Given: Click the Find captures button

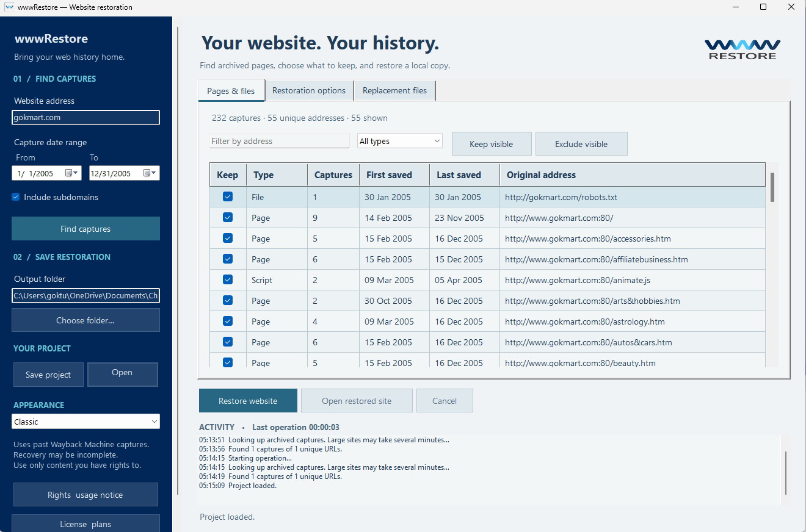Looking at the screenshot, I should [85, 229].
